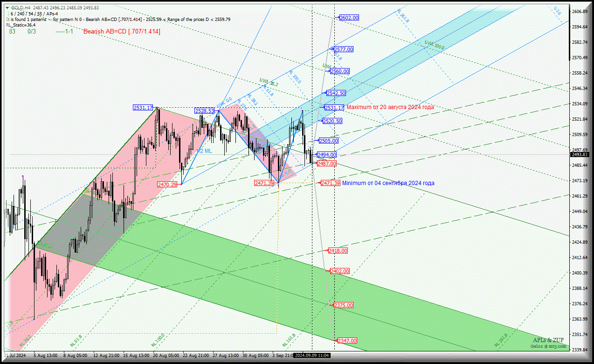Select the 'Maximum от 20 августа 2024' annotation
Viewport: 594px width, 364px height.
click(x=390, y=107)
